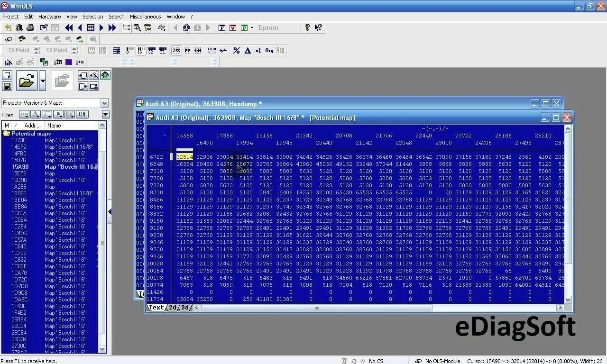Select map at address 1D9C8

point(19,293)
